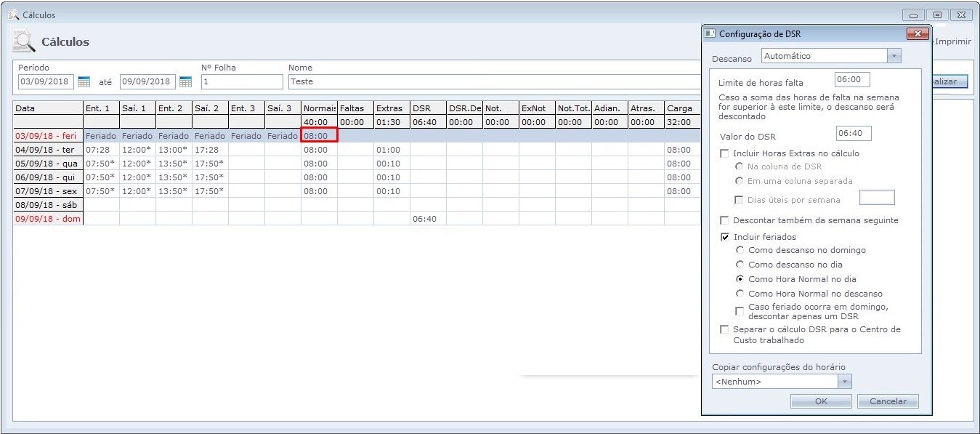Expand the Descanso dropdown
This screenshot has height=434, width=980.
pos(894,56)
